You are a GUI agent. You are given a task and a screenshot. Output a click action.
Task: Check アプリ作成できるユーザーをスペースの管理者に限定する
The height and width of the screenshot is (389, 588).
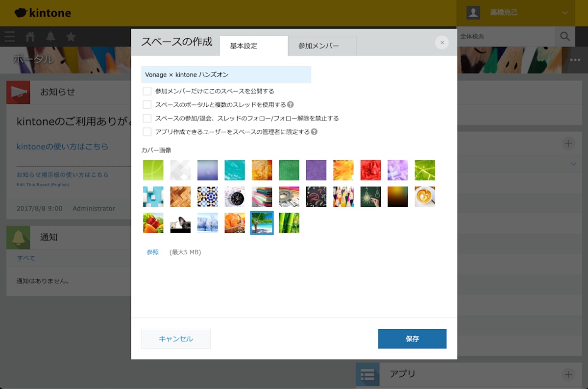tap(147, 132)
